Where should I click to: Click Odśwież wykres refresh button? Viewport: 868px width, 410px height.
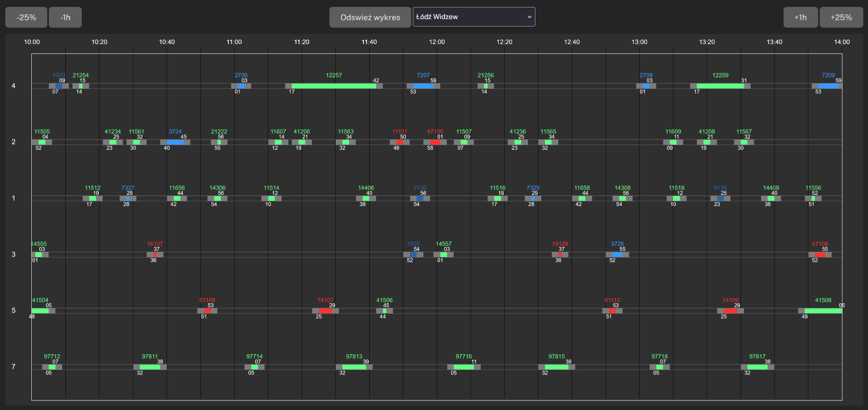tap(370, 18)
